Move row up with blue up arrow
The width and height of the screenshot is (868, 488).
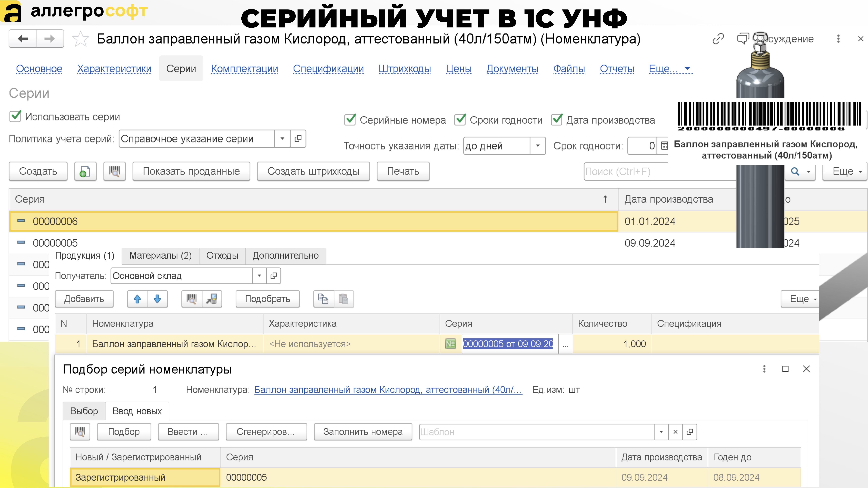click(137, 299)
